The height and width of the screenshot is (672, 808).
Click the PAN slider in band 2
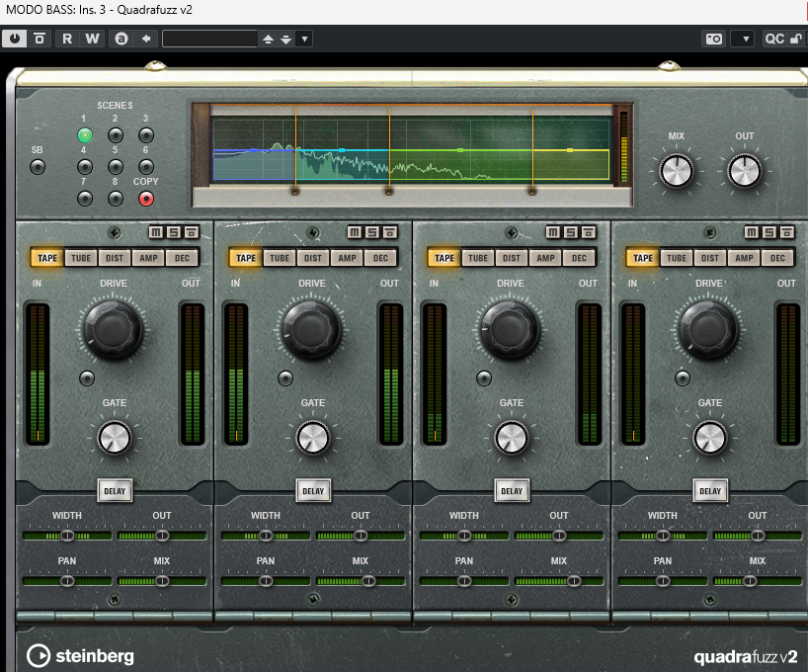coord(266,581)
